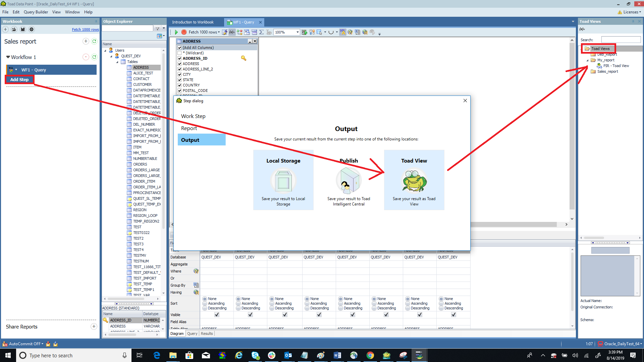Add a shared report with plus icon
The width and height of the screenshot is (644, 362).
94,326
